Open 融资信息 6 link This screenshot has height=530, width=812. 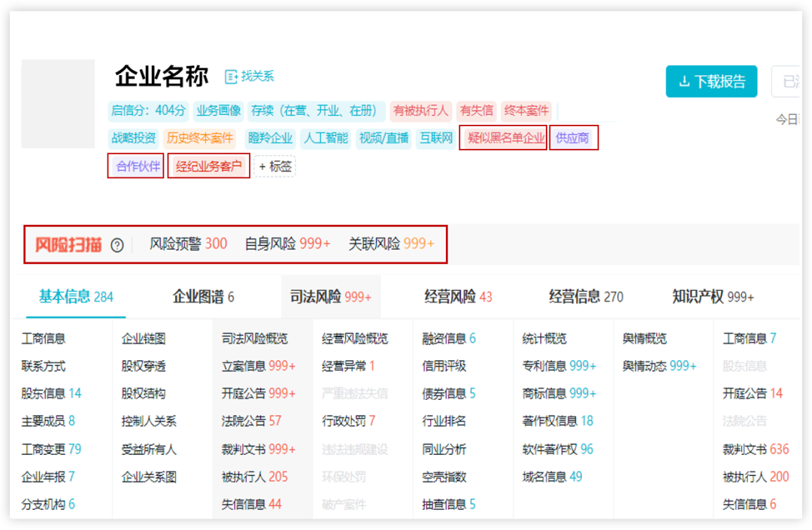(449, 338)
